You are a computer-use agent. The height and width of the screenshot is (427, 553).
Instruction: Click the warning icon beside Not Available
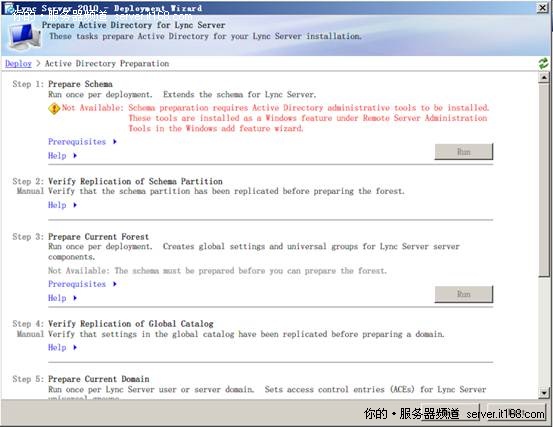pos(54,109)
